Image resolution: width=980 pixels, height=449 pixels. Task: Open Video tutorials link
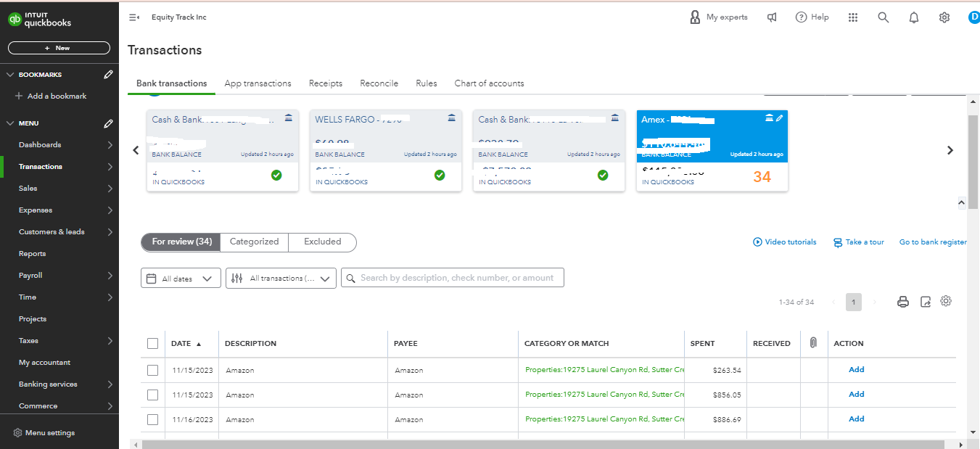785,242
